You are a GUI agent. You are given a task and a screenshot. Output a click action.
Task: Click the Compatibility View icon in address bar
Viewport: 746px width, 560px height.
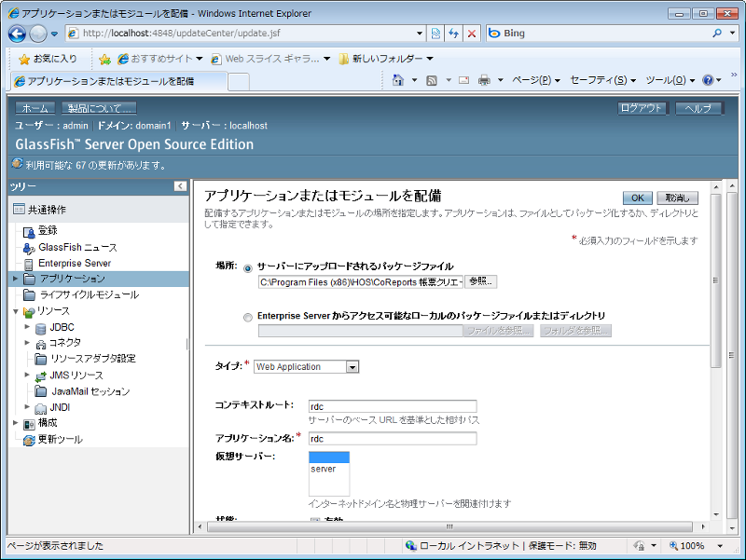(435, 34)
